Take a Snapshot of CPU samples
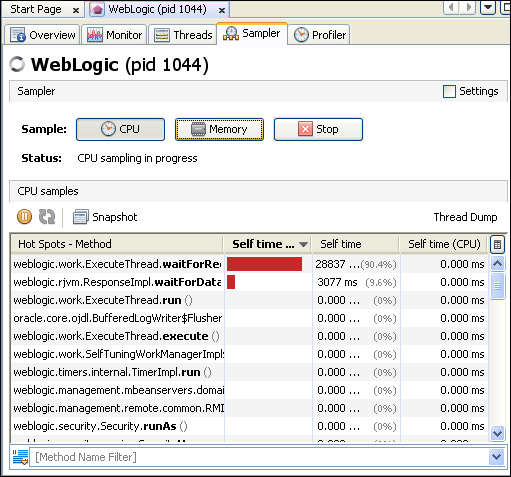 point(105,217)
